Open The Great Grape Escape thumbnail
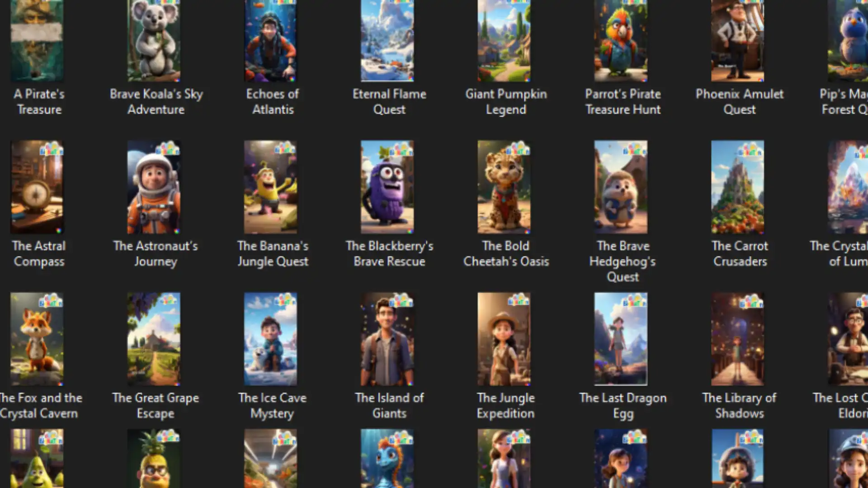Screen dimensions: 868x488 tap(154, 339)
